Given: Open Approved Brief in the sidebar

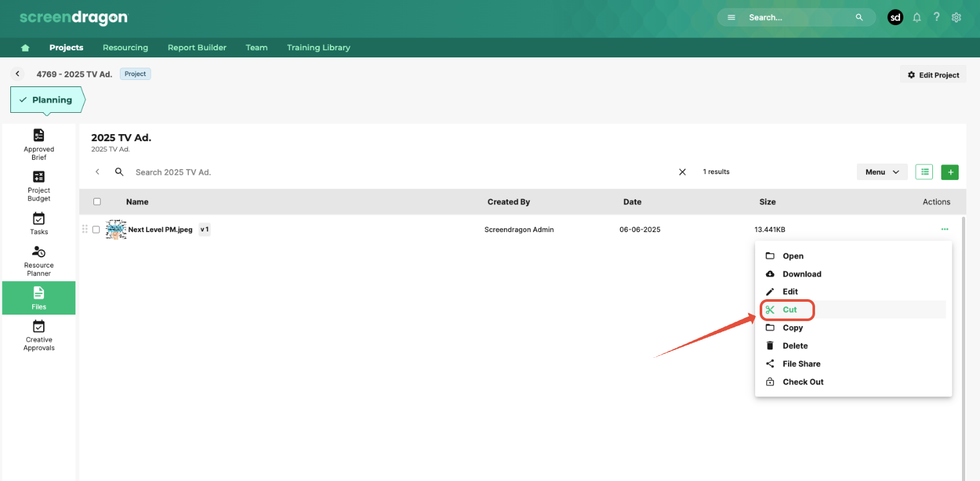Looking at the screenshot, I should [x=39, y=144].
